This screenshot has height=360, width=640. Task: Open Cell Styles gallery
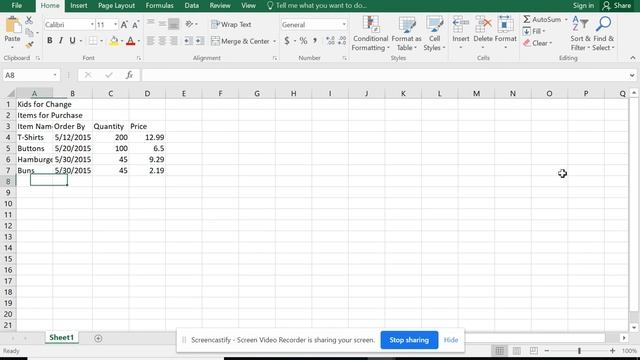click(434, 34)
